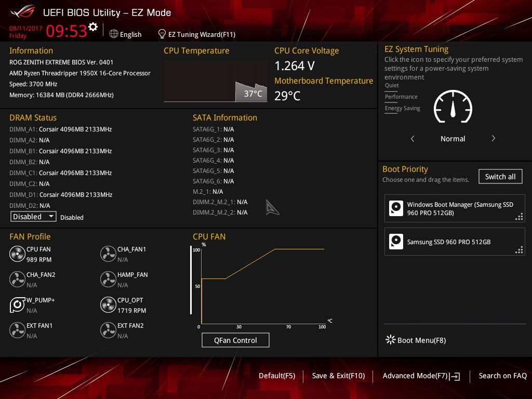Click the DIMM_D1 Corsair 4096MB entry
Image resolution: width=532 pixels, height=399 pixels.
click(x=61, y=194)
